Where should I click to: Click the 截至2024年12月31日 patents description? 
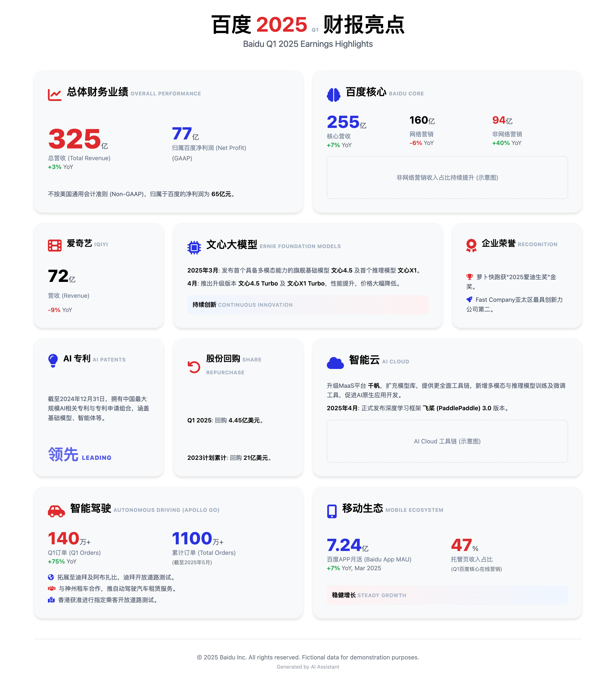[x=98, y=409]
